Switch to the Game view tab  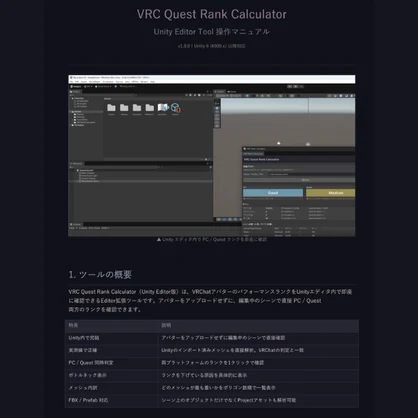232,91
